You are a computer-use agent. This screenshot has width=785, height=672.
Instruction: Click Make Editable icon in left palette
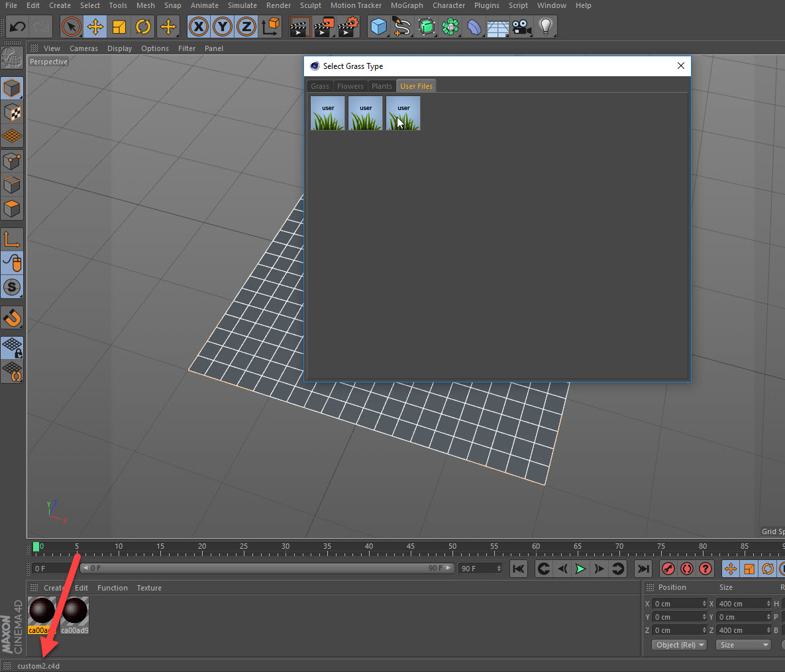click(x=12, y=59)
